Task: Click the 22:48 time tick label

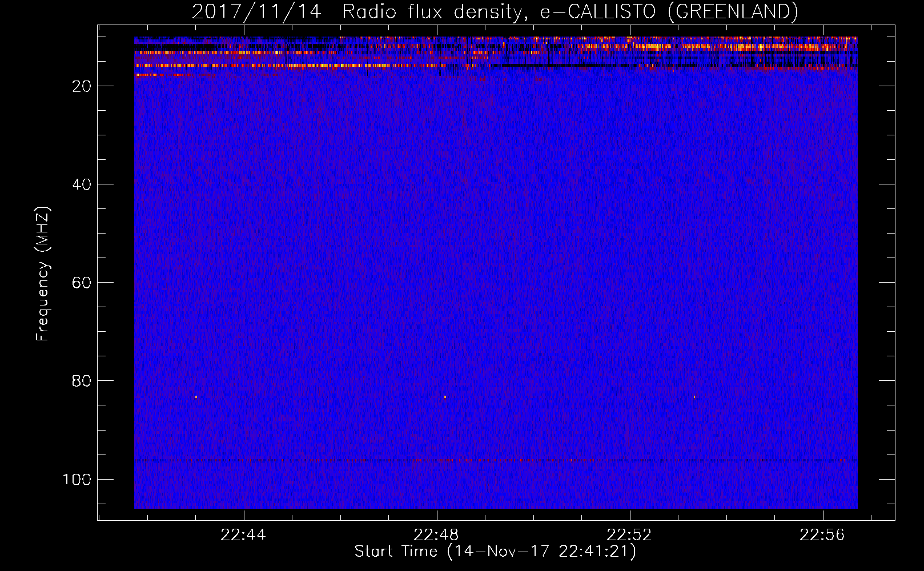Action: click(436, 535)
